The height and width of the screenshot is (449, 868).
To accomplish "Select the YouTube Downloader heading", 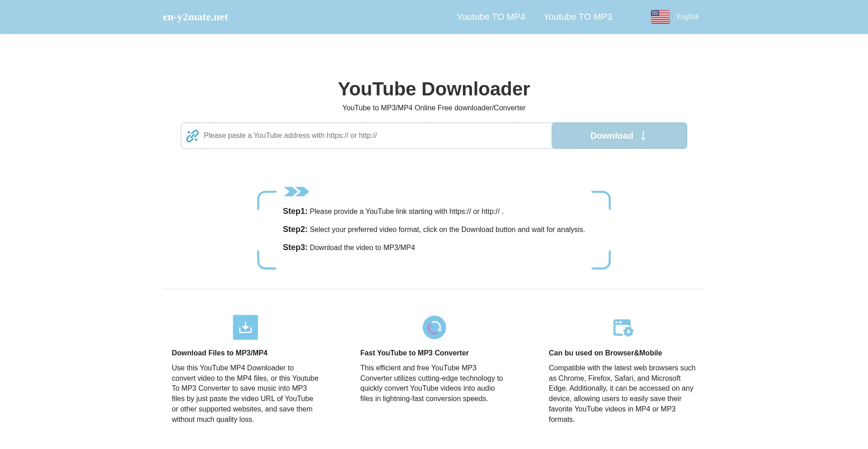I will pyautogui.click(x=434, y=89).
